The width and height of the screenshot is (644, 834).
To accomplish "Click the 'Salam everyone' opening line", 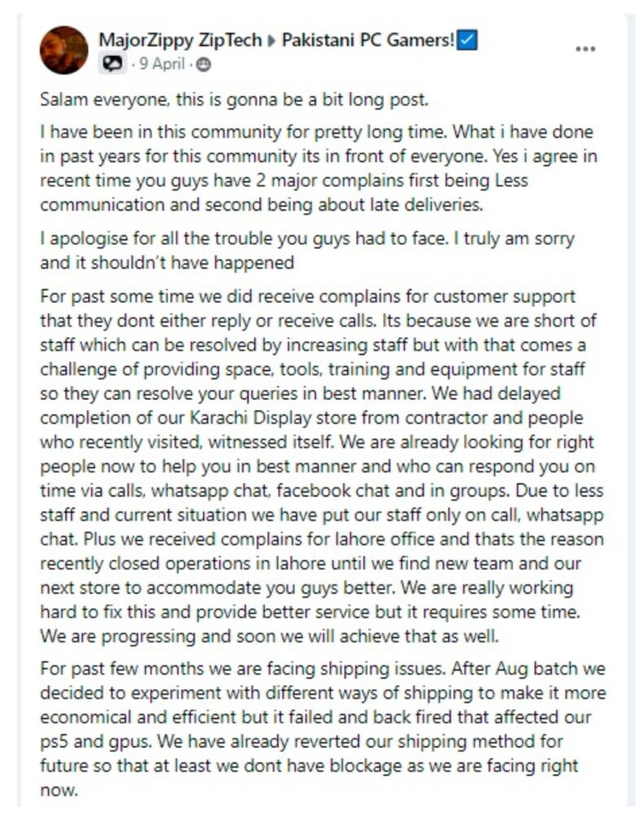I will tap(234, 99).
